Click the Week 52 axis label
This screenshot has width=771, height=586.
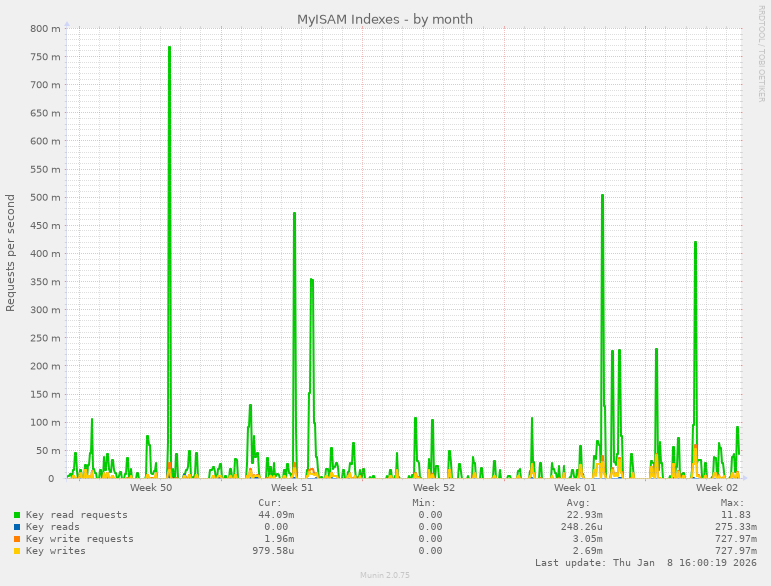pyautogui.click(x=434, y=488)
